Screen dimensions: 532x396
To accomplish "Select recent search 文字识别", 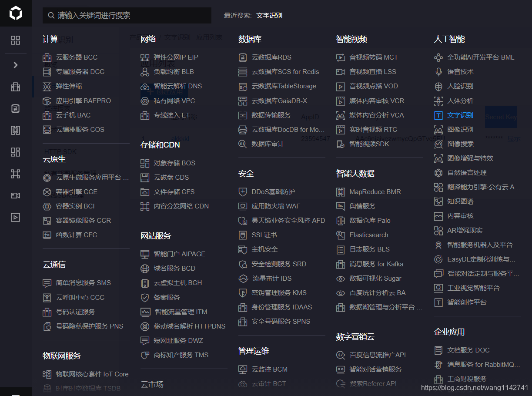I will (x=269, y=15).
